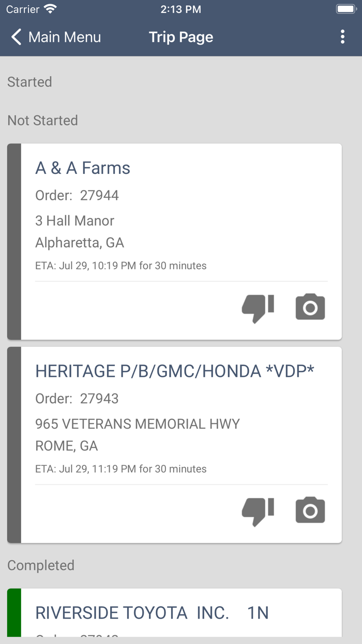This screenshot has width=362, height=644.
Task: Open the overflow menu in the top bar
Action: pos(342,37)
